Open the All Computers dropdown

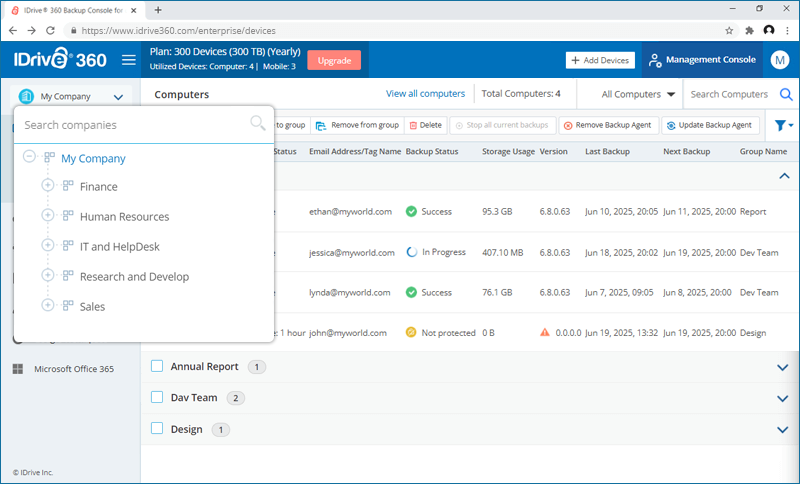pos(638,94)
